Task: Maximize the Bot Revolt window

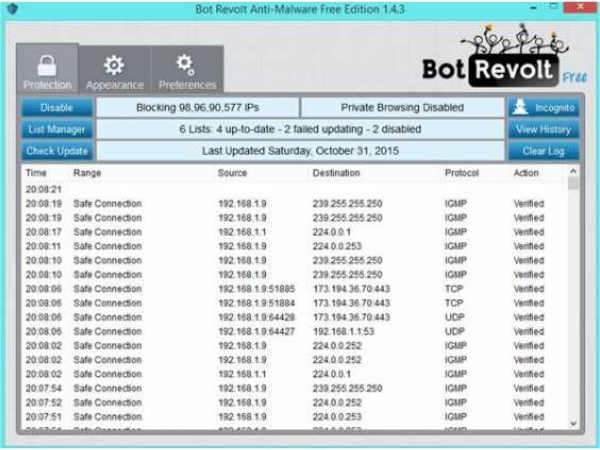Action: [x=553, y=6]
